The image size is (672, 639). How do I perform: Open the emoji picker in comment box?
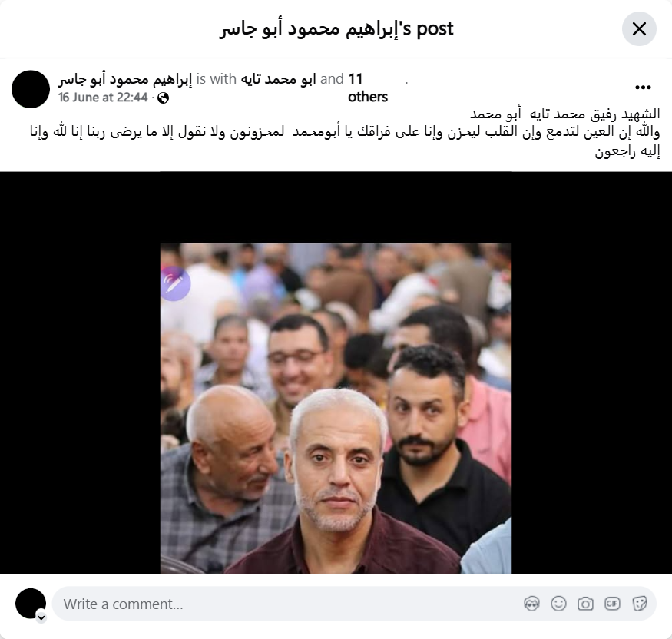pos(558,604)
